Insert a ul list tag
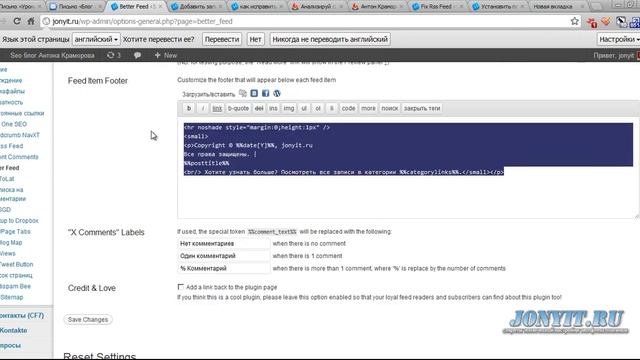The image size is (640, 360). [x=304, y=108]
